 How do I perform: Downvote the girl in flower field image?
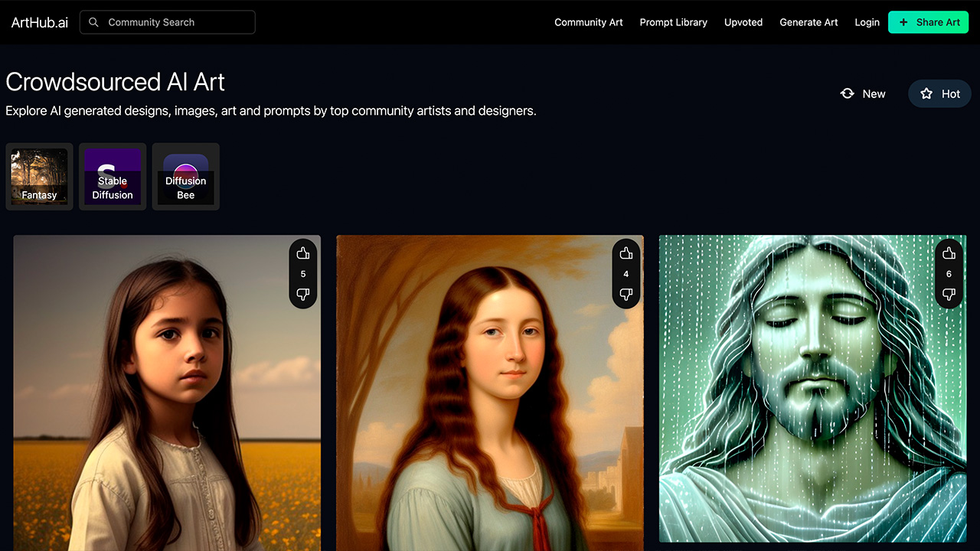click(303, 294)
